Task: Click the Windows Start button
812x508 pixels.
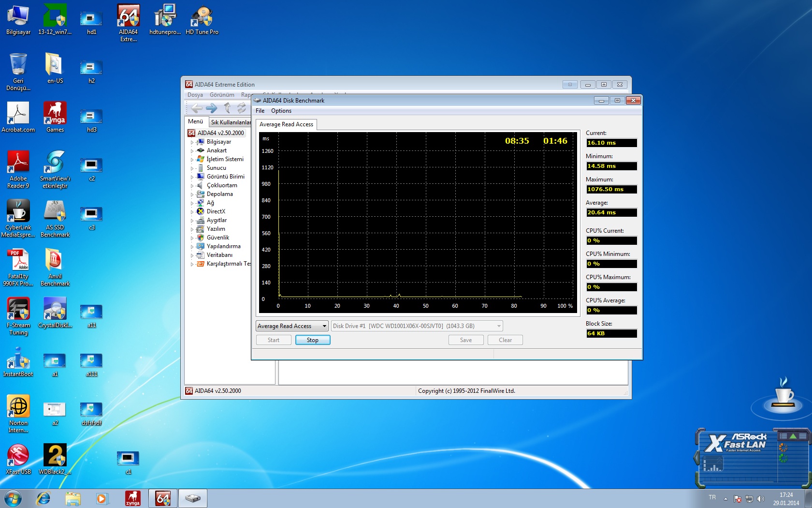Action: 13,498
